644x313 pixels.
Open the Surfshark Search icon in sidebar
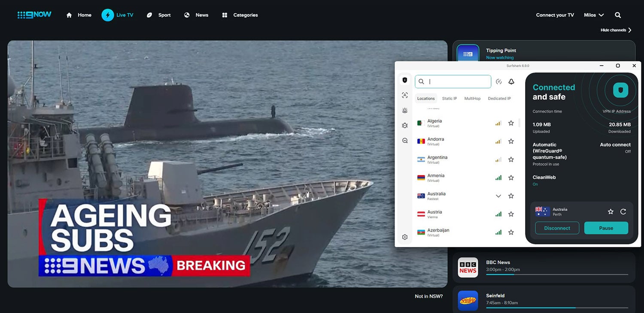404,140
